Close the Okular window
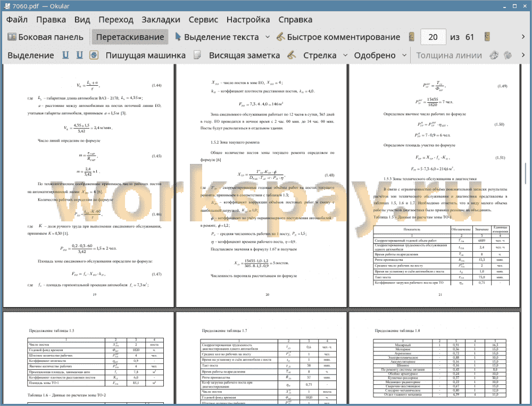Image resolution: width=532 pixels, height=406 pixels. (x=525, y=6)
